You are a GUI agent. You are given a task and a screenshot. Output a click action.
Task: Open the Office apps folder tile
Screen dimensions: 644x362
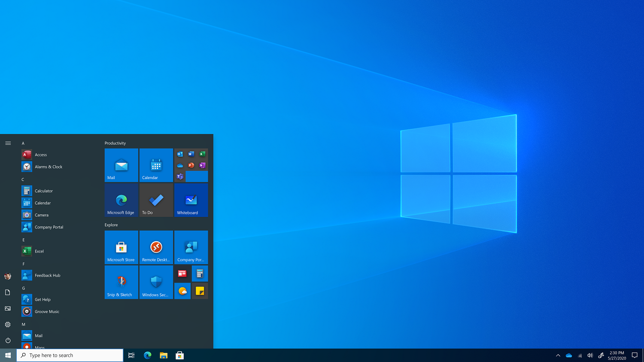191,165
